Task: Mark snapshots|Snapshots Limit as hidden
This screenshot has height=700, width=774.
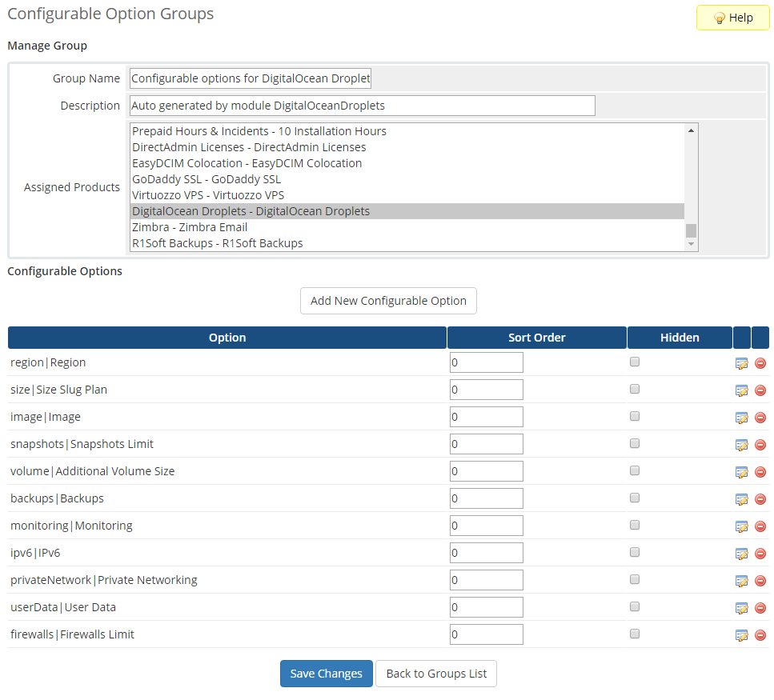Action: click(x=635, y=443)
